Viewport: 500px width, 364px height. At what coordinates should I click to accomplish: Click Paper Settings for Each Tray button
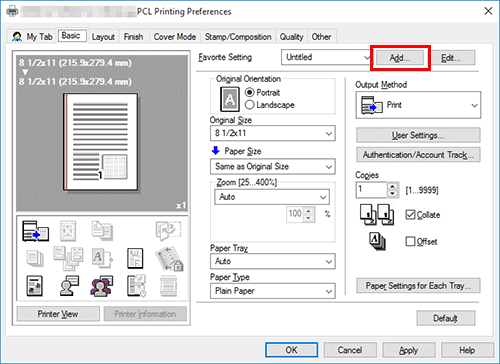tap(418, 286)
